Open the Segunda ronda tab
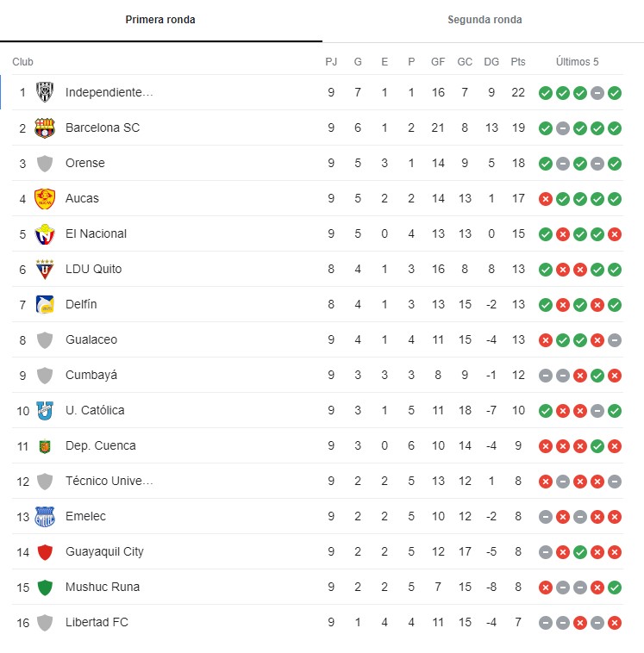 coord(485,20)
